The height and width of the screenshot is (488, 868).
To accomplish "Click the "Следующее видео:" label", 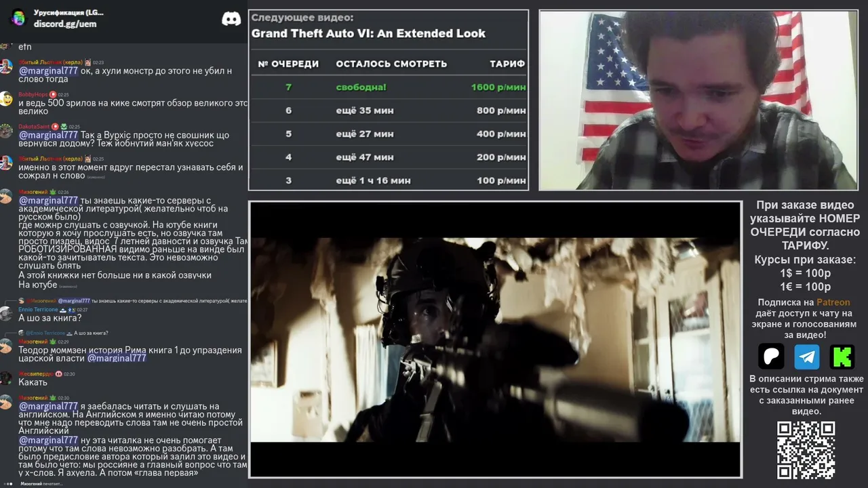I will tap(302, 18).
